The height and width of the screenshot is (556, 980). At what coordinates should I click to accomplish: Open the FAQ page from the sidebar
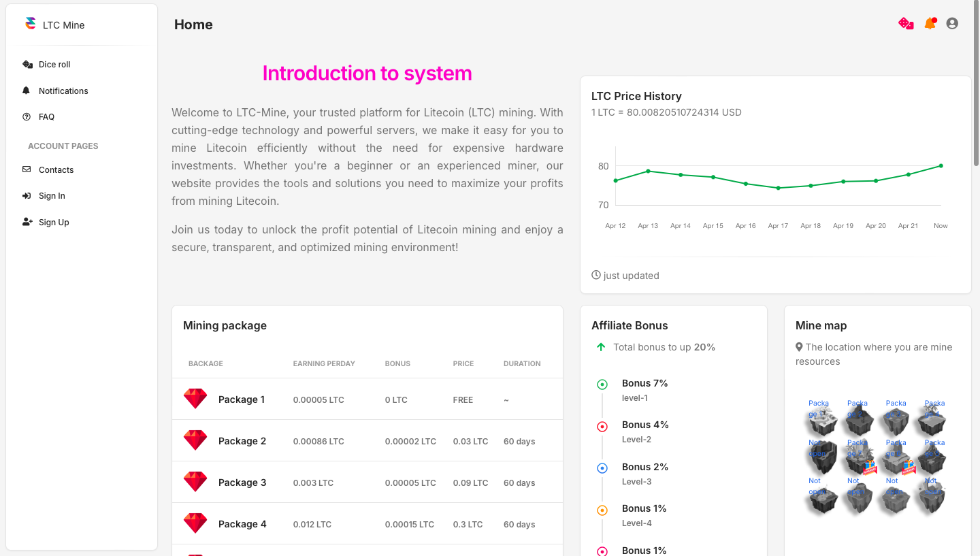pyautogui.click(x=46, y=117)
